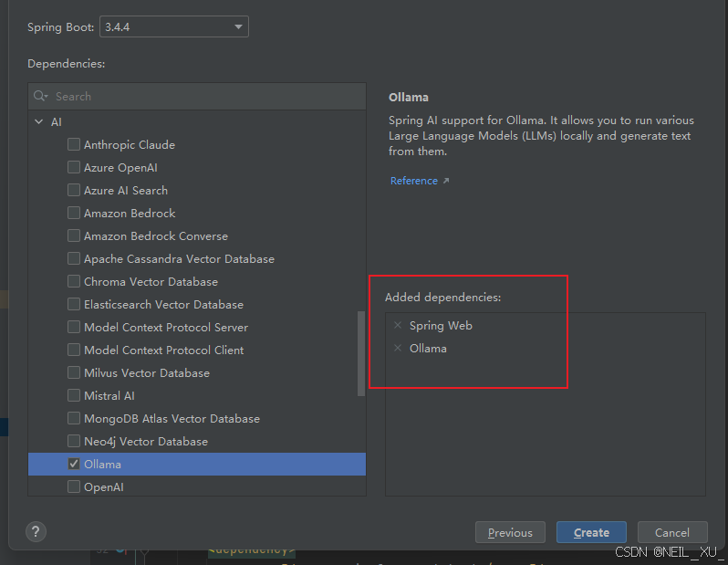The height and width of the screenshot is (565, 728).
Task: Select Ollama in added dependencies list
Action: 428,349
